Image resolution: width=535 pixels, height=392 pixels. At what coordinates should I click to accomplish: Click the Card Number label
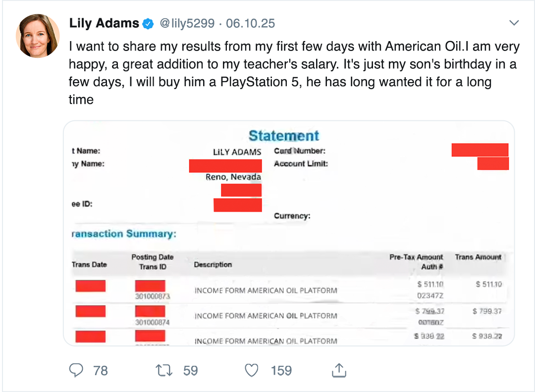coord(300,151)
